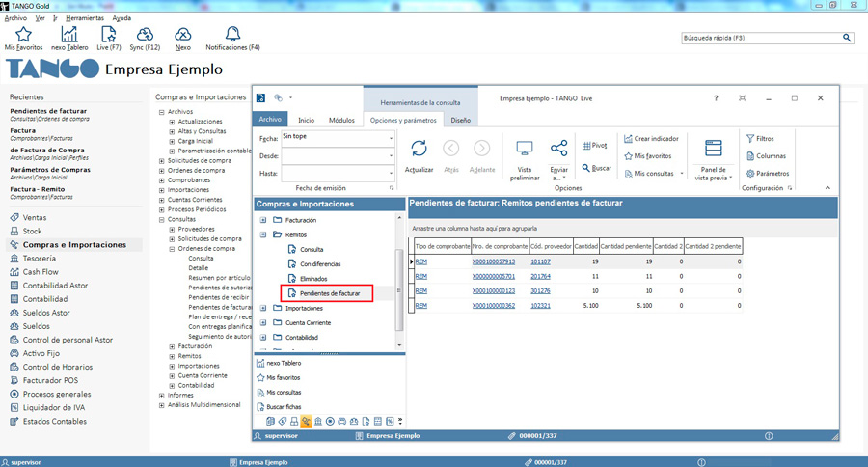Screen dimensions: 868x467
Task: Collapse the Live ribbon with caret
Action: pos(827,188)
